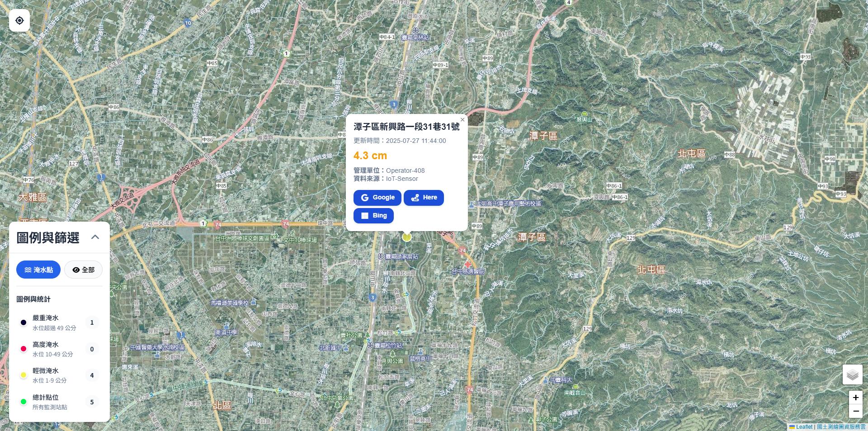
Task: Zoom out with the minus button
Action: 855,411
